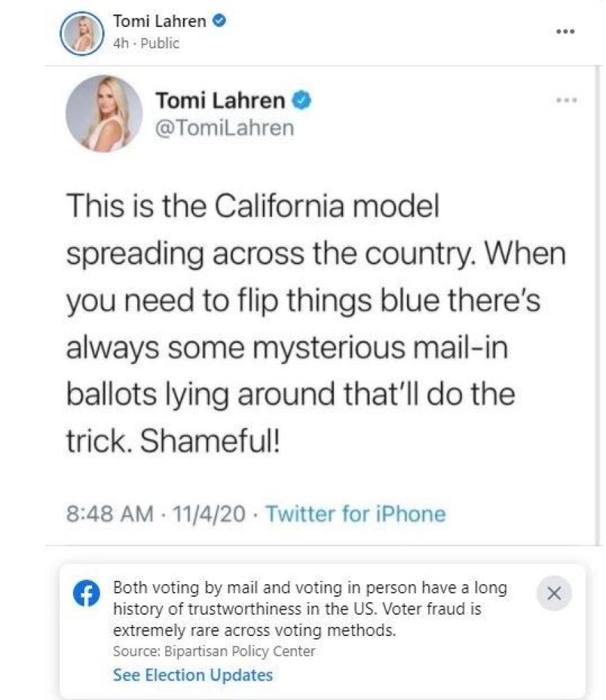
Task: Open the Facebook post options three-dot menu
Action: click(565, 32)
